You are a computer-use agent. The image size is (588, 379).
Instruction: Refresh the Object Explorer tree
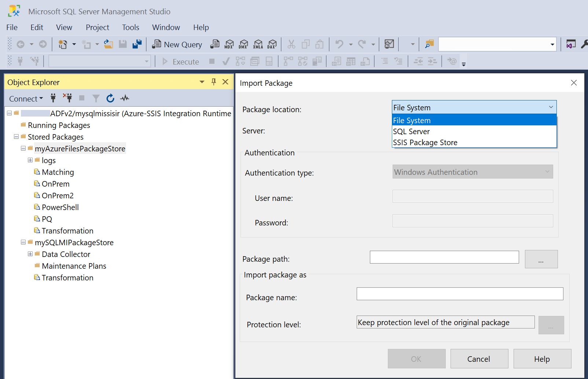pyautogui.click(x=110, y=98)
